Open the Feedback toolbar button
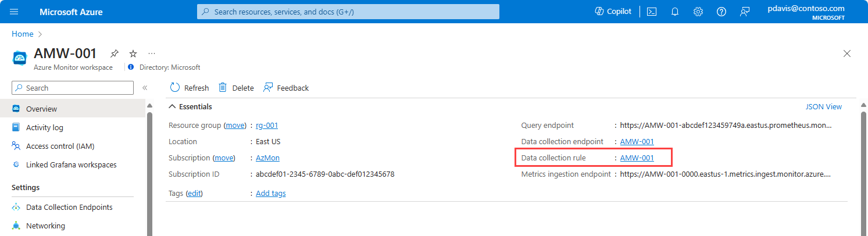The height and width of the screenshot is (236, 868). 286,88
